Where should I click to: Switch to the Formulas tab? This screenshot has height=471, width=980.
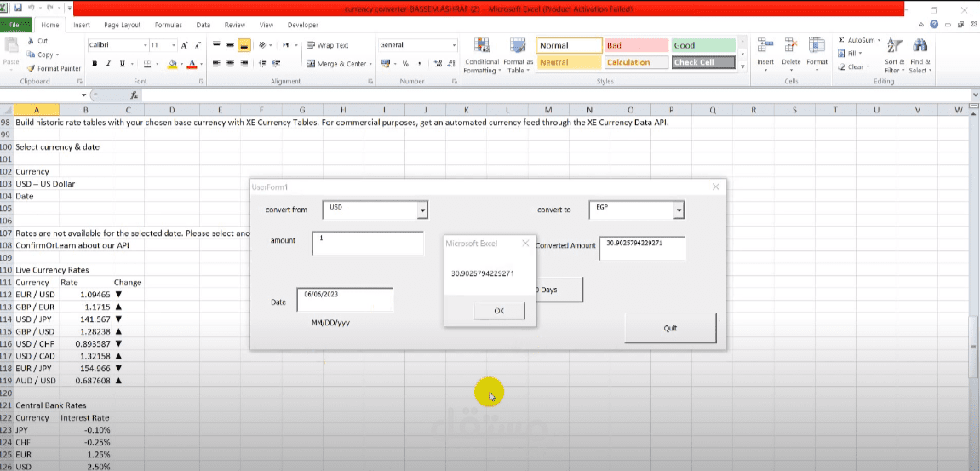pos(168,25)
